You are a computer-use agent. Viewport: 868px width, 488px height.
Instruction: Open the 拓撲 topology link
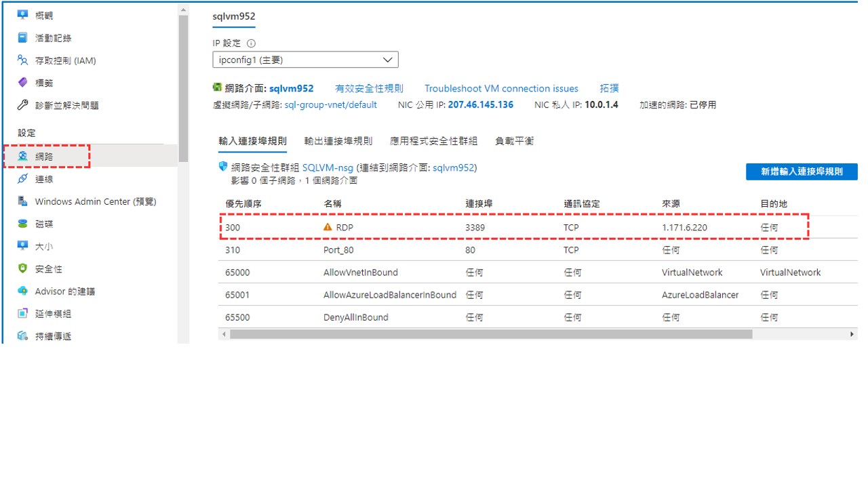point(610,88)
